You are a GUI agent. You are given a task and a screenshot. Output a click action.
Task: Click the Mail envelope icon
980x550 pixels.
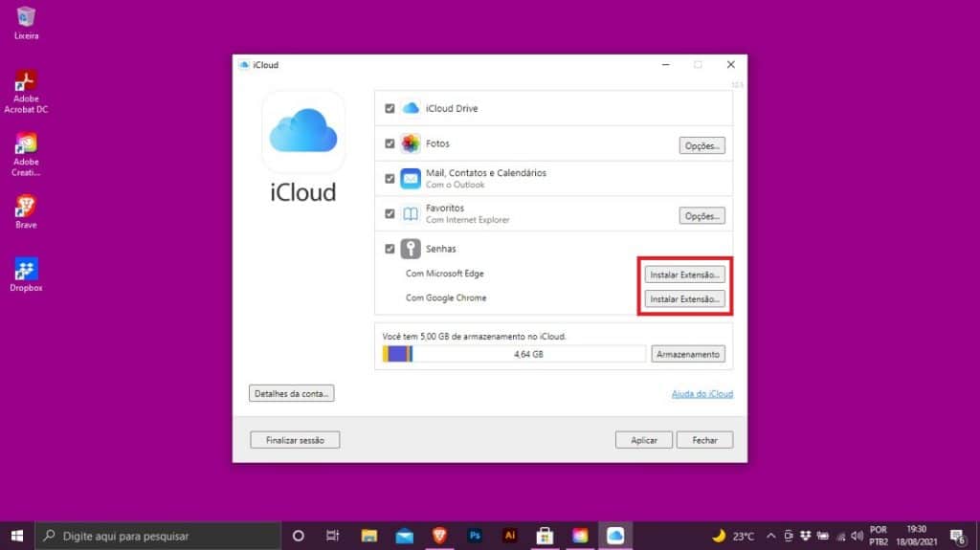[x=411, y=179]
